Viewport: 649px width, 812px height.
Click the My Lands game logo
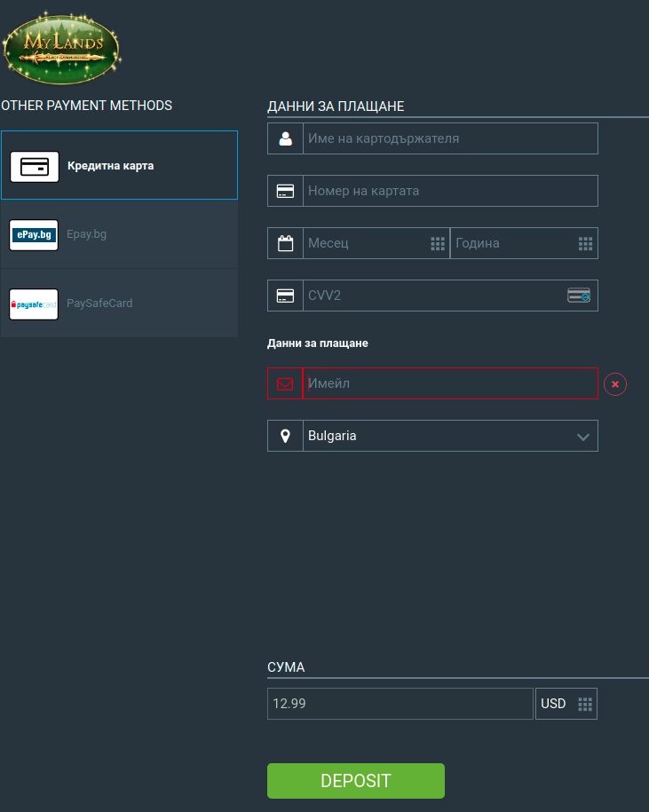(61, 48)
